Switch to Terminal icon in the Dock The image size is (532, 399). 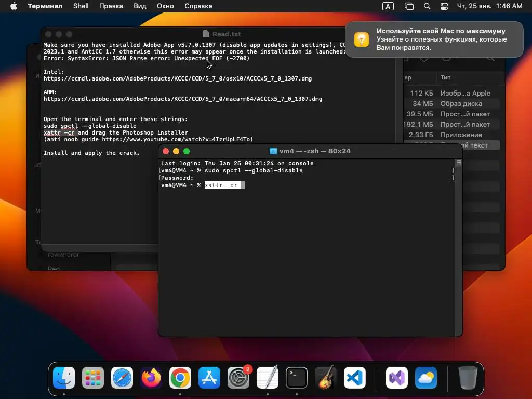(297, 378)
